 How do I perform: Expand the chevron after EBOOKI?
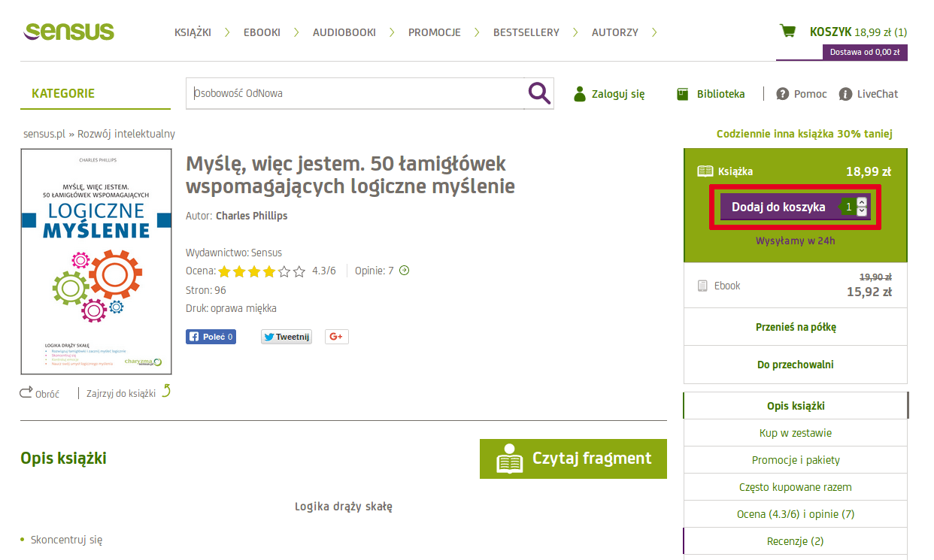click(296, 32)
